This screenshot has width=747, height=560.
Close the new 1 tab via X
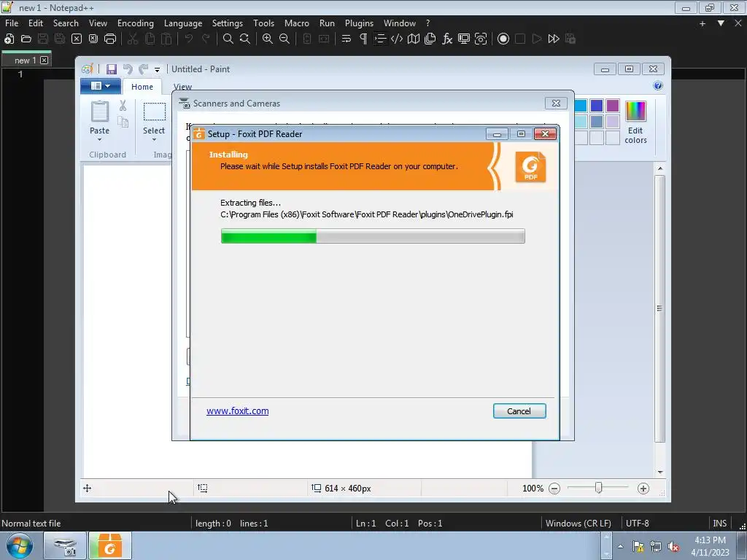pyautogui.click(x=44, y=60)
